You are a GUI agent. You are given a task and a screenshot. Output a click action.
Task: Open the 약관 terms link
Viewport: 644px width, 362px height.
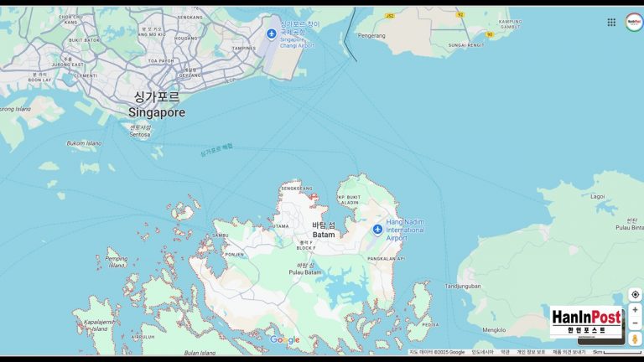[505, 352]
